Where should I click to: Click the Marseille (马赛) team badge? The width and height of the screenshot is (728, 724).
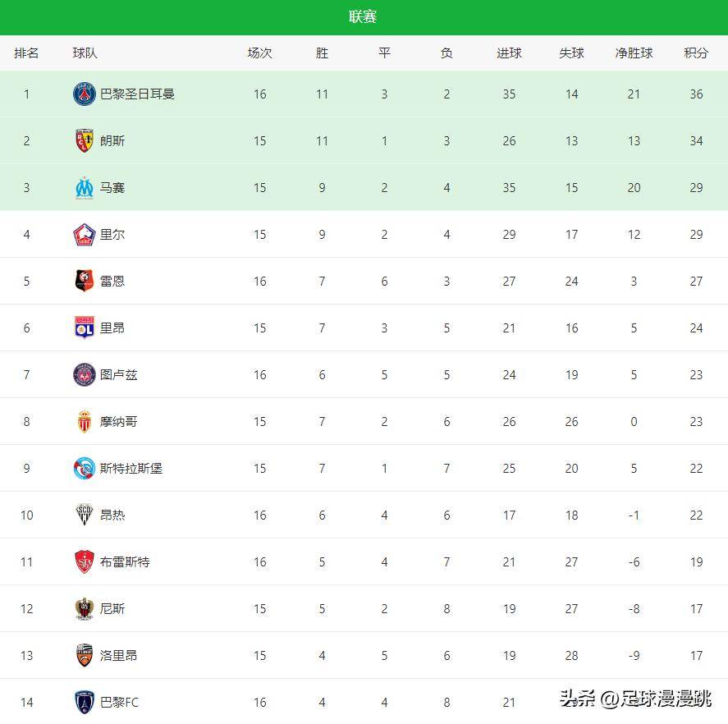click(x=85, y=188)
